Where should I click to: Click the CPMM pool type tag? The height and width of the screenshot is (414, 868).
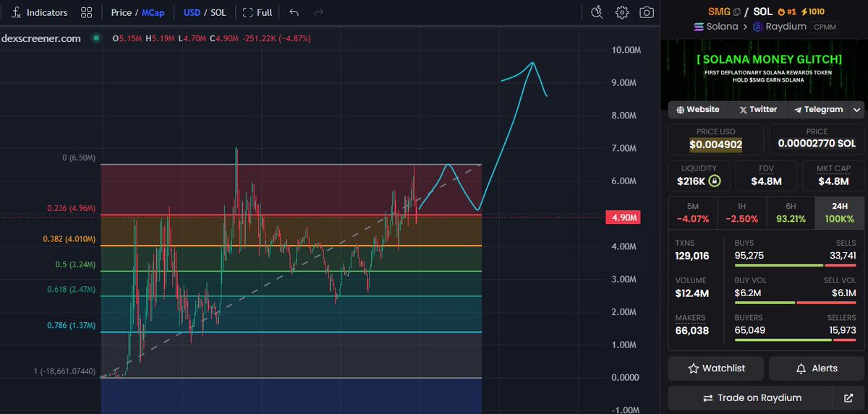(824, 27)
